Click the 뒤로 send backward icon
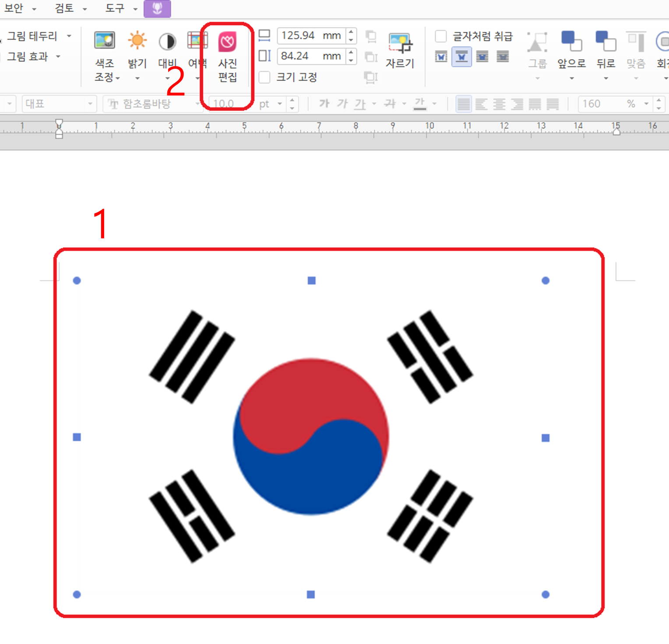This screenshot has height=644, width=669. coord(606,41)
